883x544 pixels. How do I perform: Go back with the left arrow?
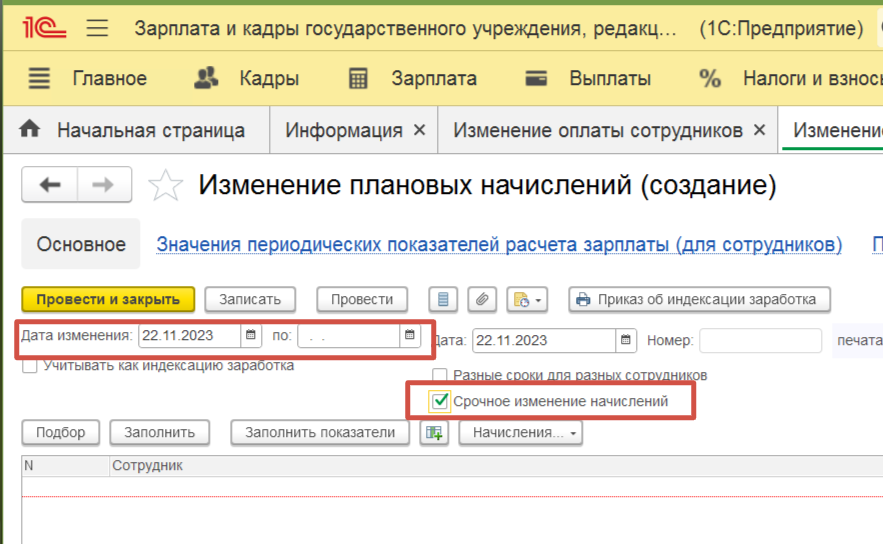50,184
